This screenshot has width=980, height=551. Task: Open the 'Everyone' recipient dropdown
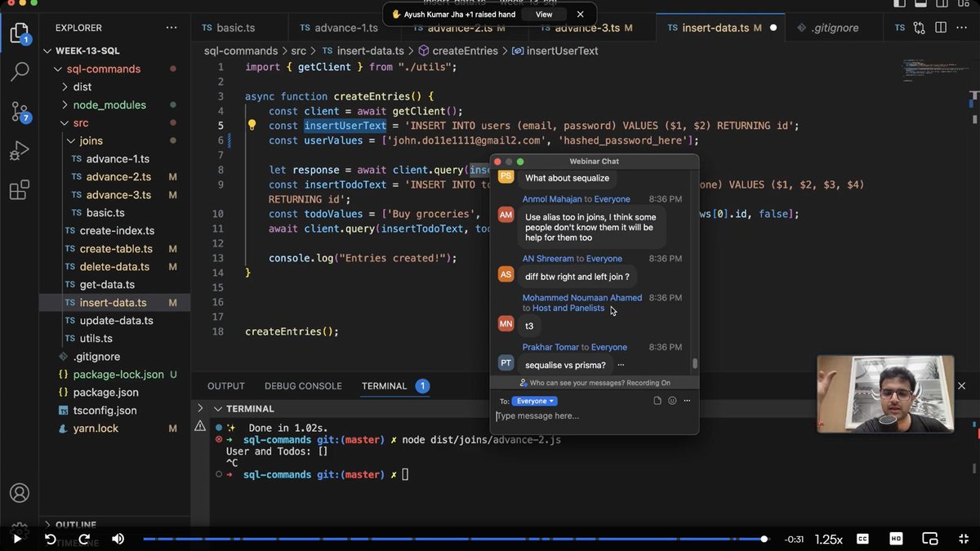click(534, 401)
